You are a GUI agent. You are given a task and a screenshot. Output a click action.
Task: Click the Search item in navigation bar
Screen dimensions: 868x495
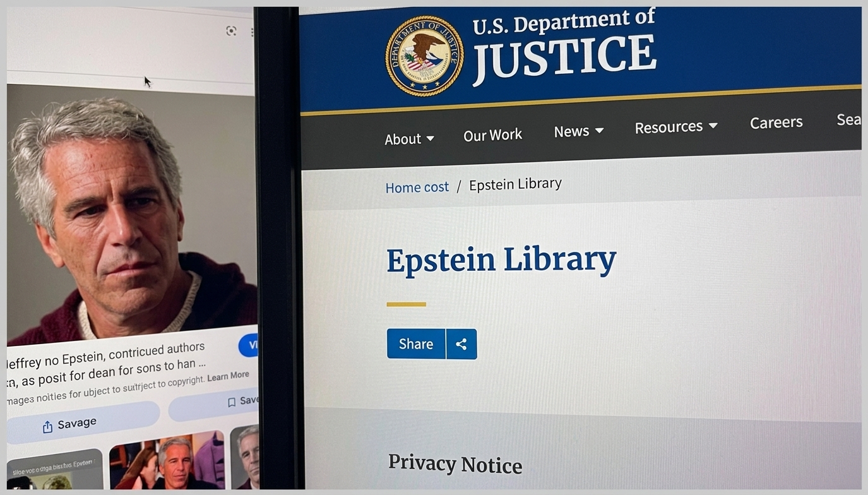click(x=848, y=119)
